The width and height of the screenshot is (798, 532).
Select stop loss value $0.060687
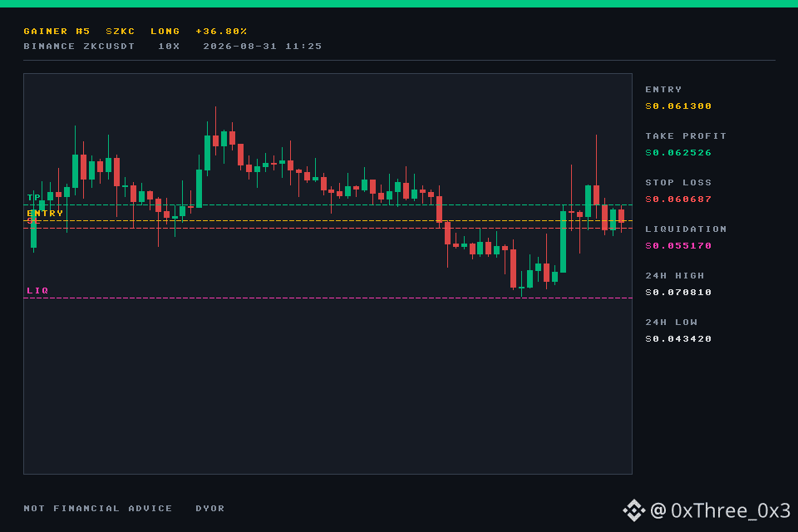coord(678,199)
